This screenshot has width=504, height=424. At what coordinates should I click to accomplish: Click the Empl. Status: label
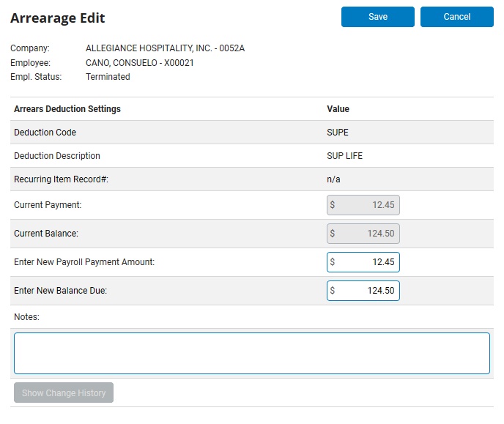click(x=36, y=77)
